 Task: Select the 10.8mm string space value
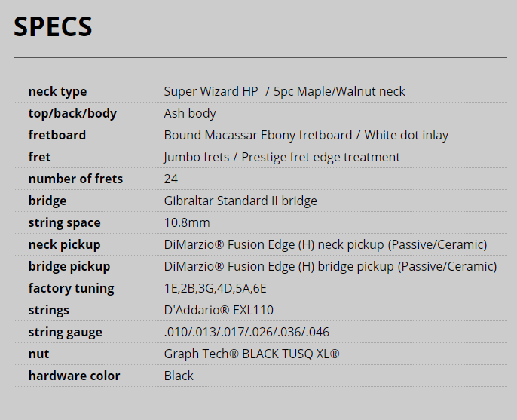[x=187, y=222]
